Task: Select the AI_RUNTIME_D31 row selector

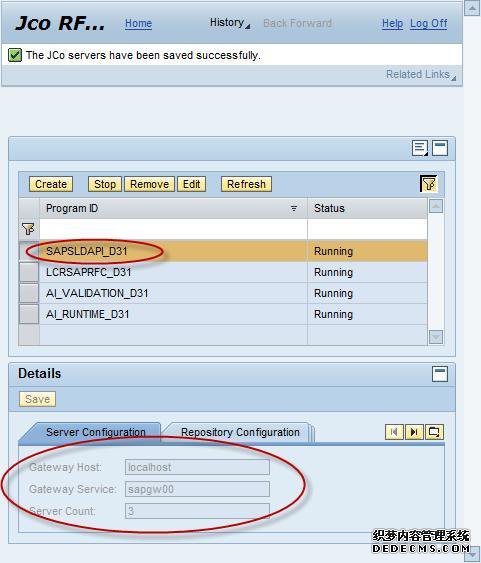Action: pos(29,314)
